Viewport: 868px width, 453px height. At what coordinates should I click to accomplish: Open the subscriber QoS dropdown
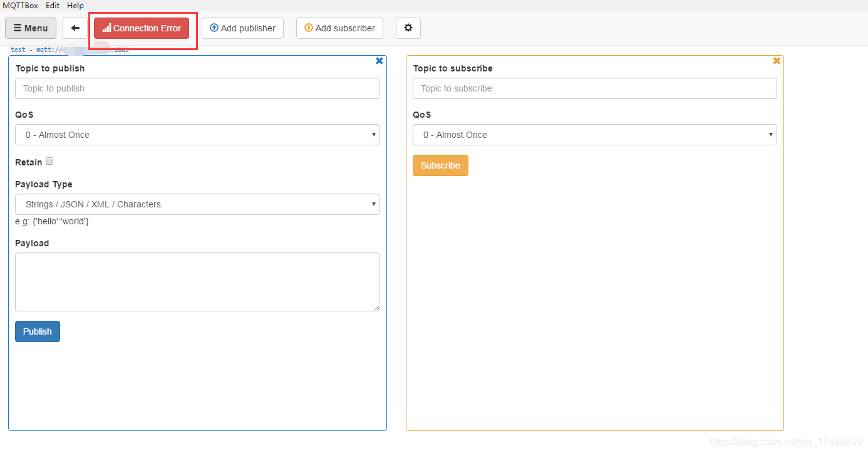[x=595, y=135]
